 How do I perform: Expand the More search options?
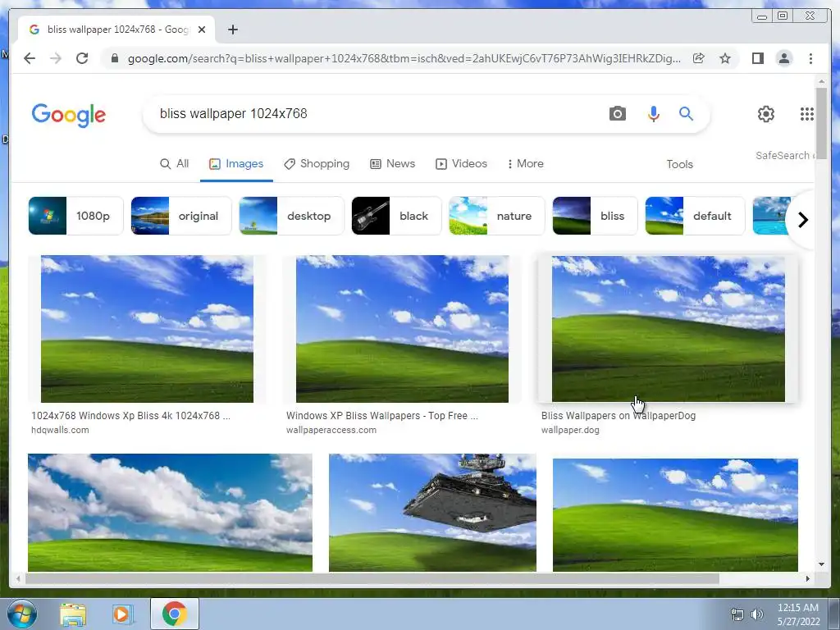tap(526, 164)
